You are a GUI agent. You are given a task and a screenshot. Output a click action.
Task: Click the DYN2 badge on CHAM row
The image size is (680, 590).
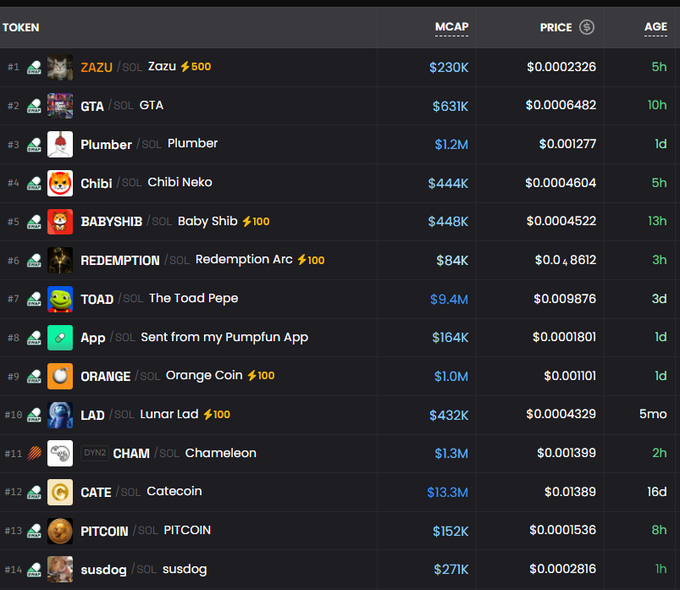[x=95, y=453]
